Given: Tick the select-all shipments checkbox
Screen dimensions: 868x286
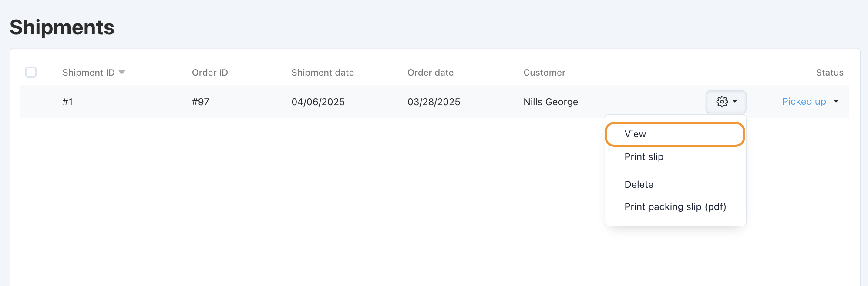Looking at the screenshot, I should pos(31,72).
